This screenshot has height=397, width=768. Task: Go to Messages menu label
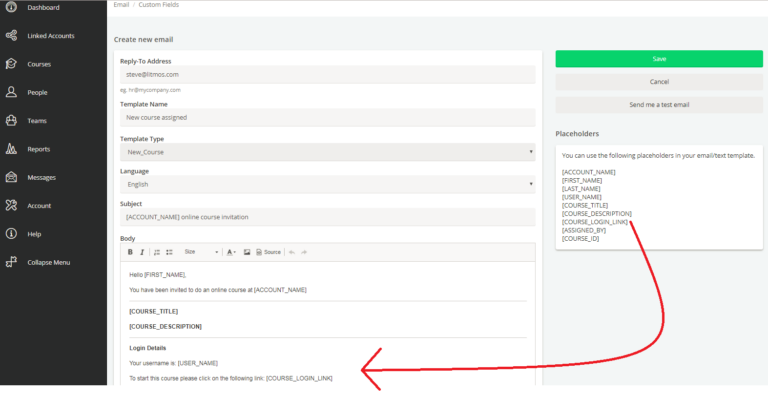[x=42, y=178]
